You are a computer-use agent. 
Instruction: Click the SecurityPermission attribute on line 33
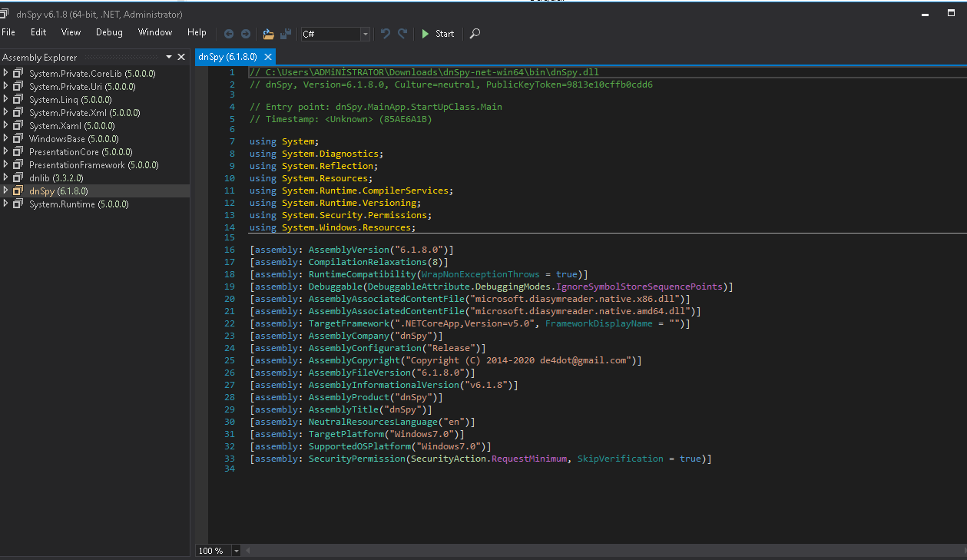357,459
